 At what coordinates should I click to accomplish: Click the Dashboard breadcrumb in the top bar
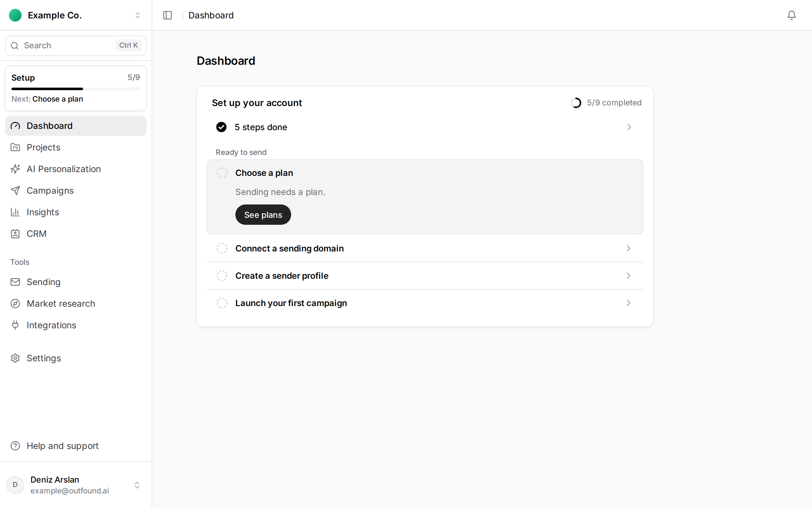pyautogui.click(x=211, y=15)
